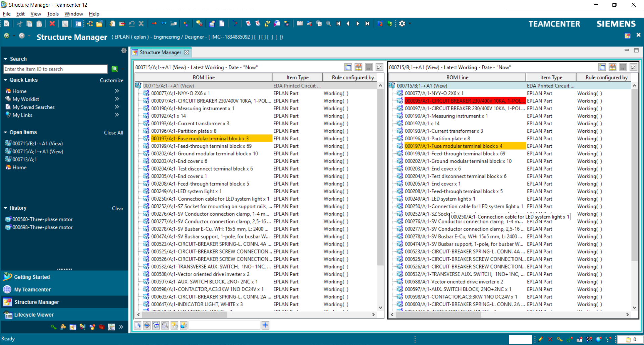
Task: Click the red X Delete toolbar icon
Action: click(52, 24)
